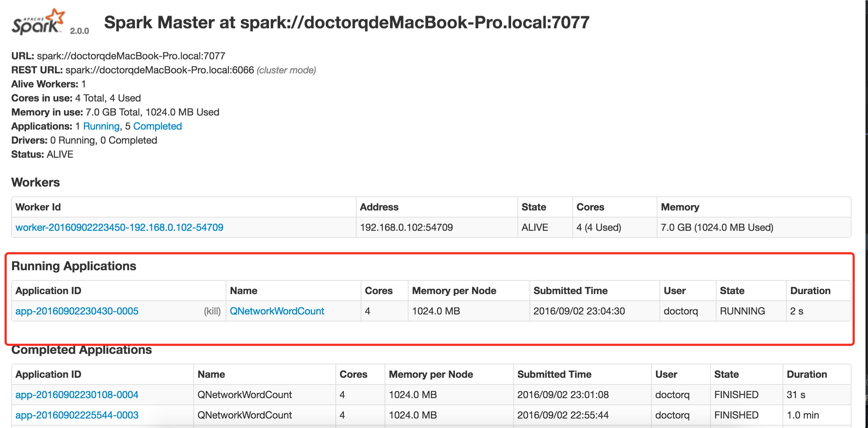Screen dimensions: 868x428
Task: Click the Running Applications heading
Action: (74, 266)
